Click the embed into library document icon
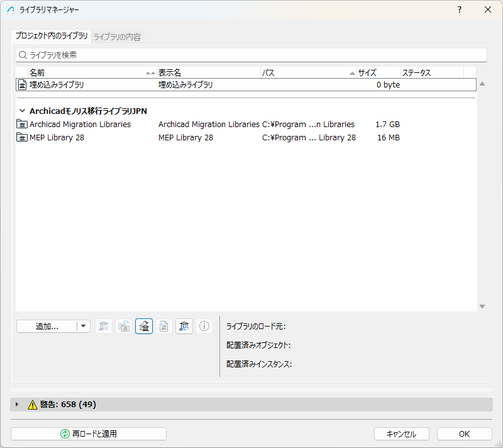This screenshot has height=448, width=503. [164, 327]
